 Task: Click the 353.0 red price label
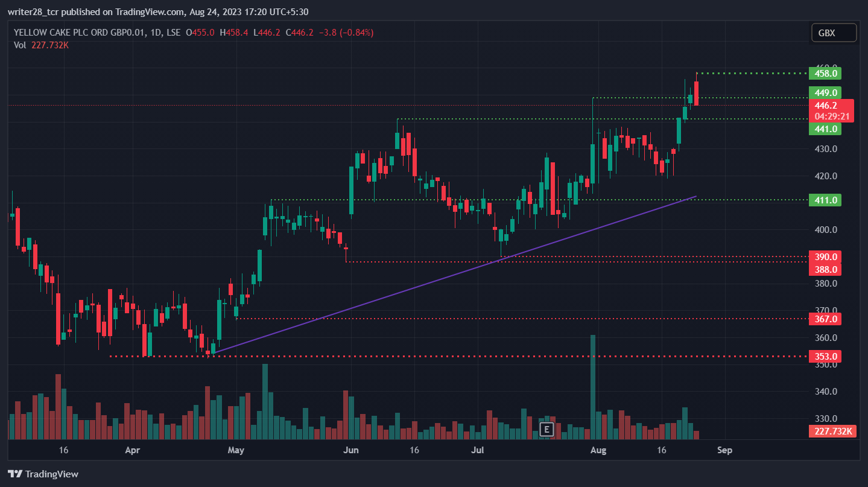click(x=826, y=357)
